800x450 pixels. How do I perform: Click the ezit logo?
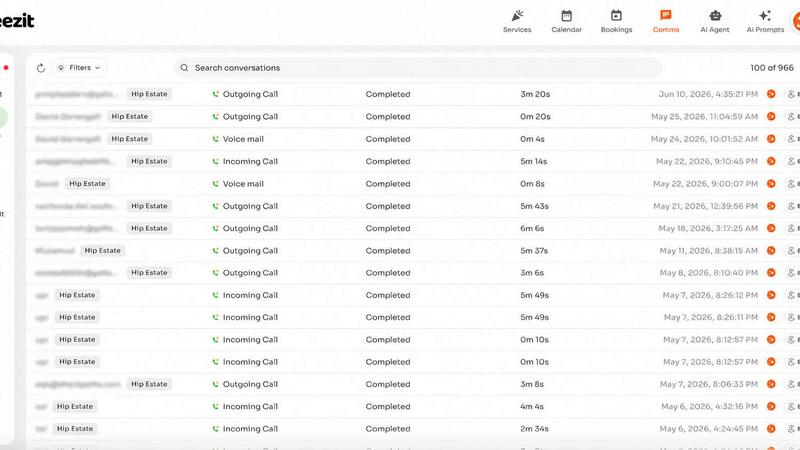click(17, 21)
